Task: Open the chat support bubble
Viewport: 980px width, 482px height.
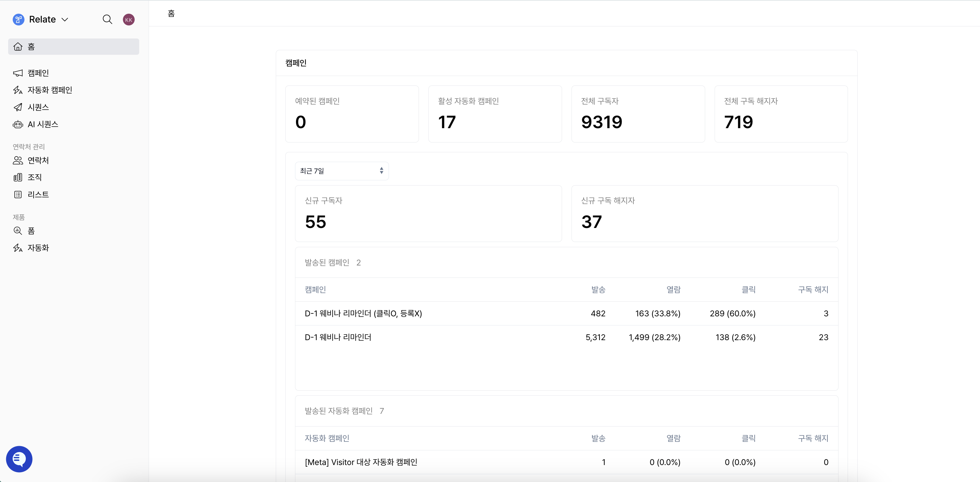Action: [19, 459]
